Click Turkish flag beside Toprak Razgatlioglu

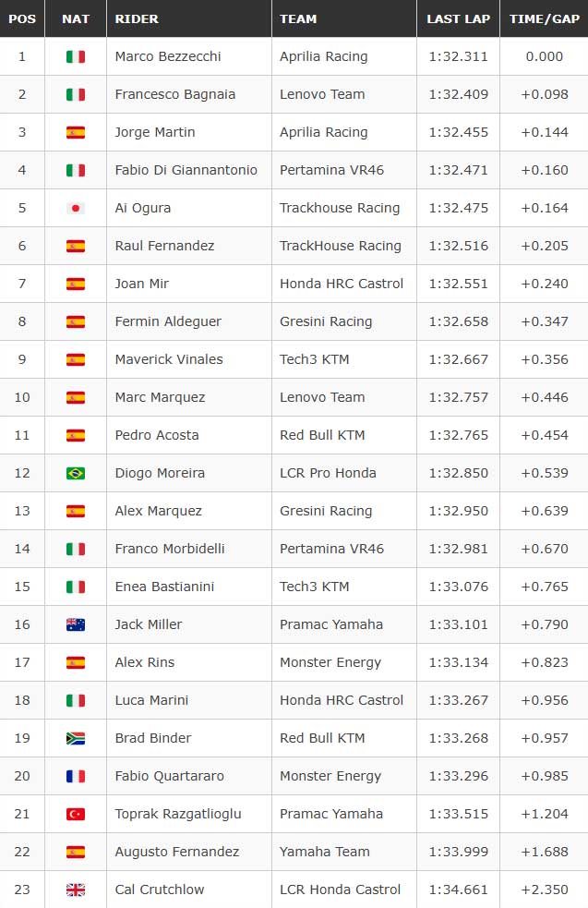point(76,814)
